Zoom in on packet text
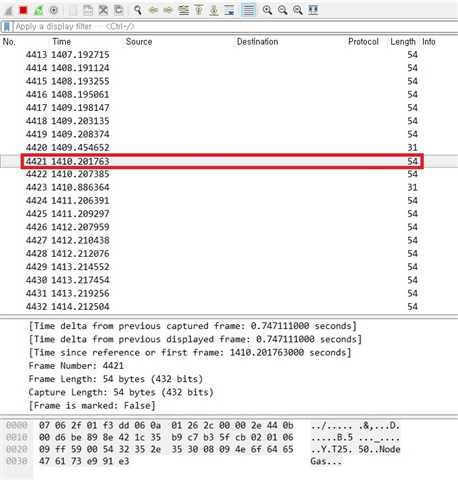 coord(267,10)
